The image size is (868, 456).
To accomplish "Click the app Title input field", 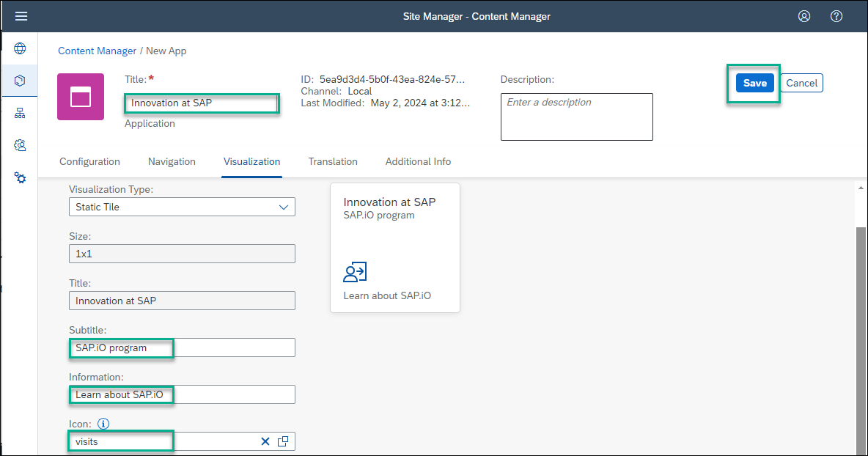I will [x=202, y=103].
